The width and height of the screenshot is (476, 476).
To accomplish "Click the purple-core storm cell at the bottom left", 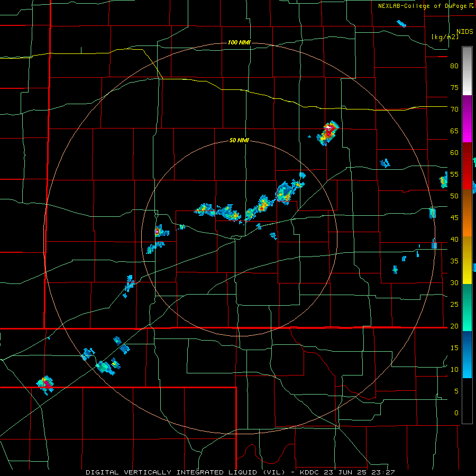I will click(46, 385).
